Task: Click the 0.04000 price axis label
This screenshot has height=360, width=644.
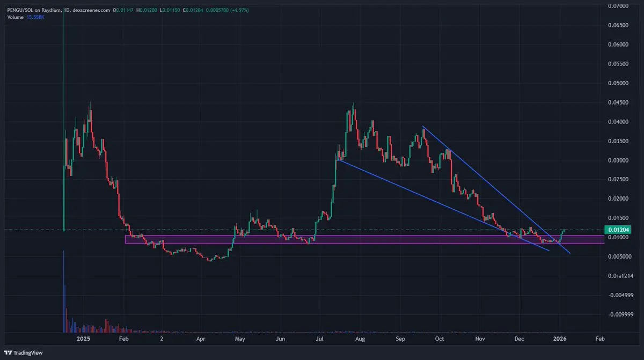Action: tap(618, 122)
